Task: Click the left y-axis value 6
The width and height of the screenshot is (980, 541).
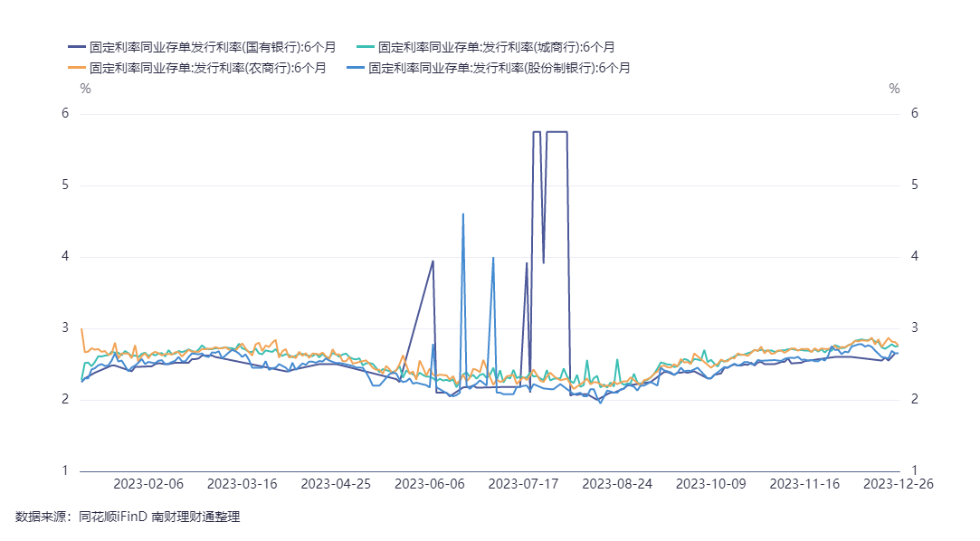Action: 64,113
